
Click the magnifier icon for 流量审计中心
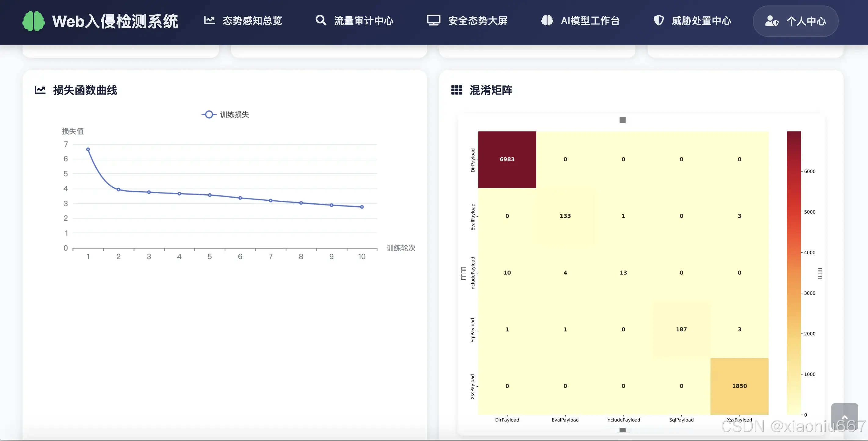click(x=320, y=20)
